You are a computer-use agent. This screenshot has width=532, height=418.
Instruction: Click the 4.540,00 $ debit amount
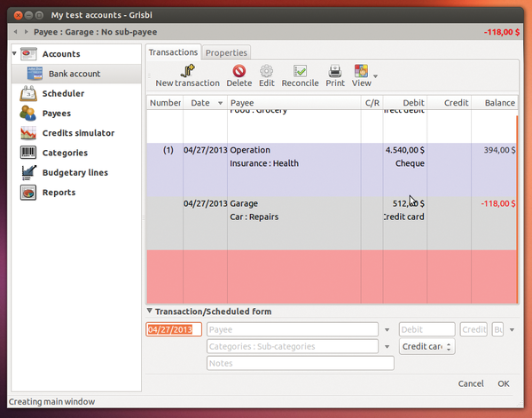(405, 150)
